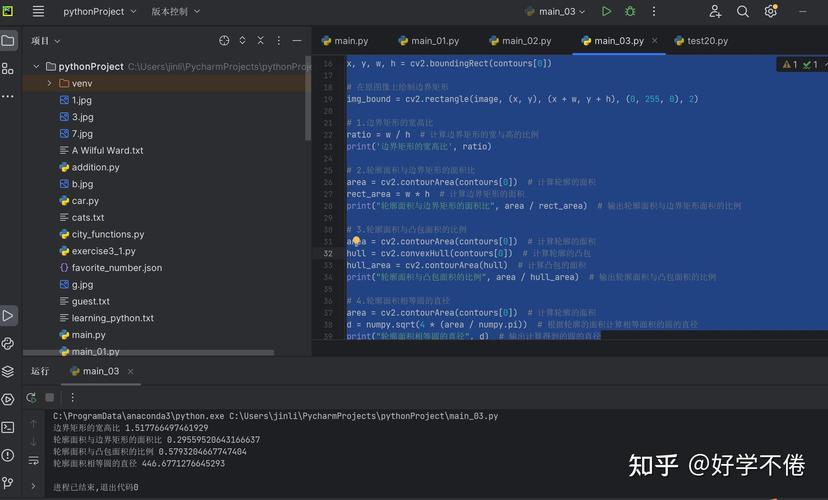Close the main_03.py editor tab
Image resolution: width=828 pixels, height=500 pixels.
point(655,41)
